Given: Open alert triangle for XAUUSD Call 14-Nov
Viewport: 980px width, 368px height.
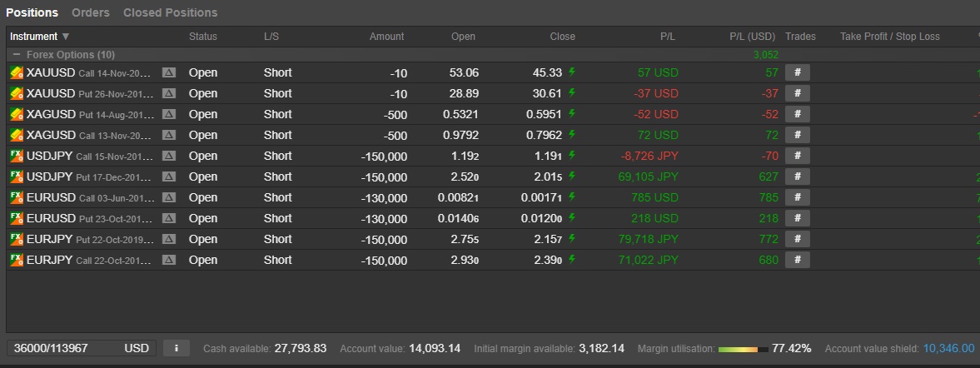Looking at the screenshot, I should 169,72.
